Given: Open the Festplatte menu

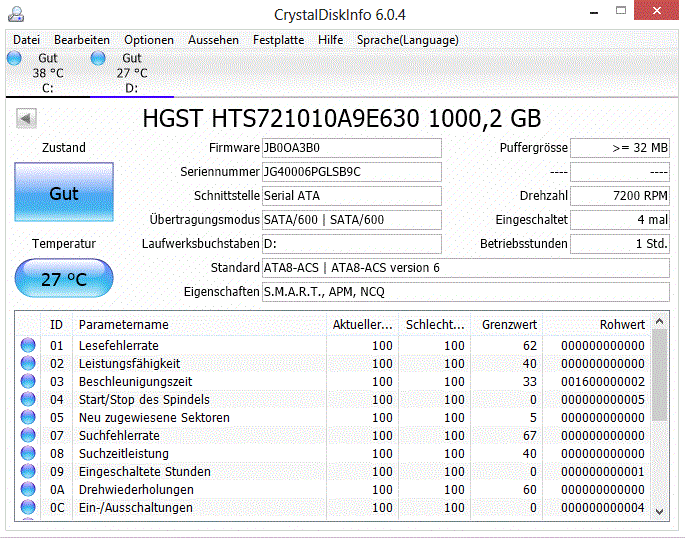Looking at the screenshot, I should [x=278, y=40].
